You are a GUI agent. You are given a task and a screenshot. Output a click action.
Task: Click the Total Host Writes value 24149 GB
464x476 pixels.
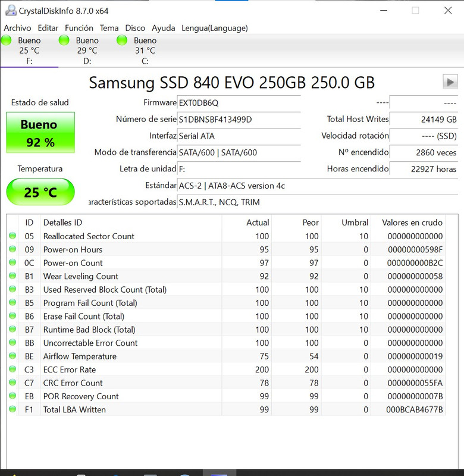[x=424, y=120]
